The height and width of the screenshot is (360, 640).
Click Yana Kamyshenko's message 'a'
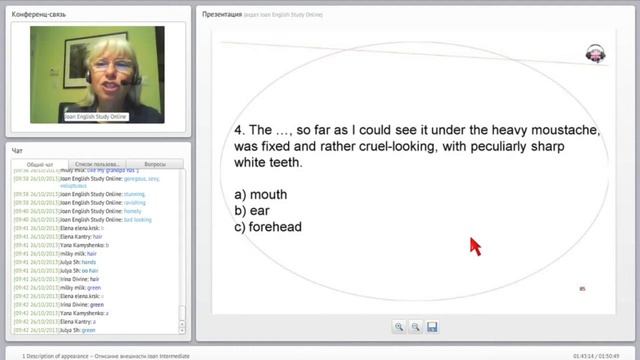(x=107, y=313)
